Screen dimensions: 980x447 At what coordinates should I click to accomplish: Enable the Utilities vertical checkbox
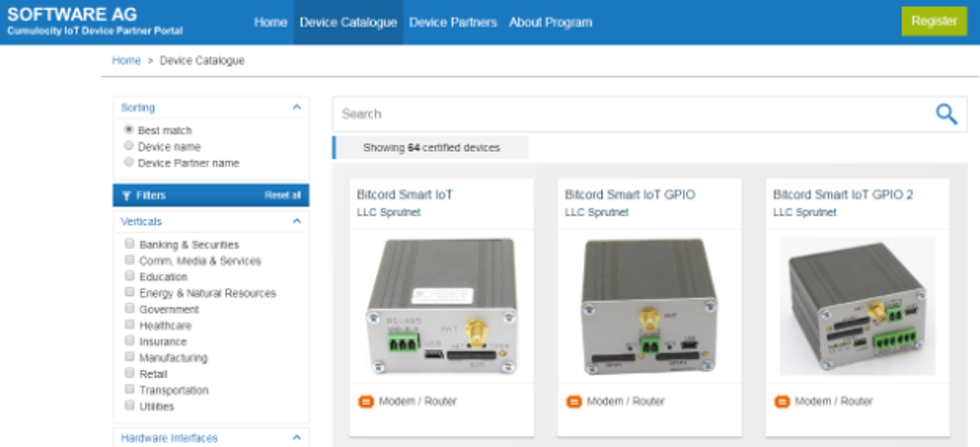(129, 405)
